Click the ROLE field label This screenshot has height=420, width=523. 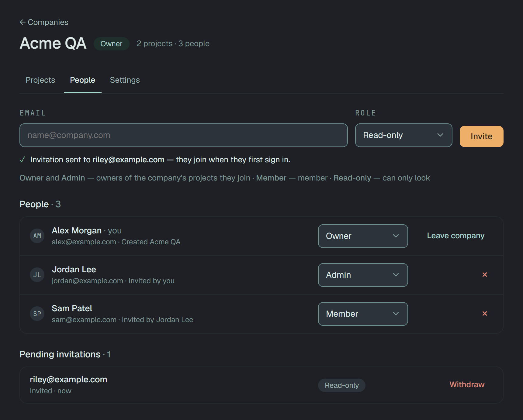[365, 113]
